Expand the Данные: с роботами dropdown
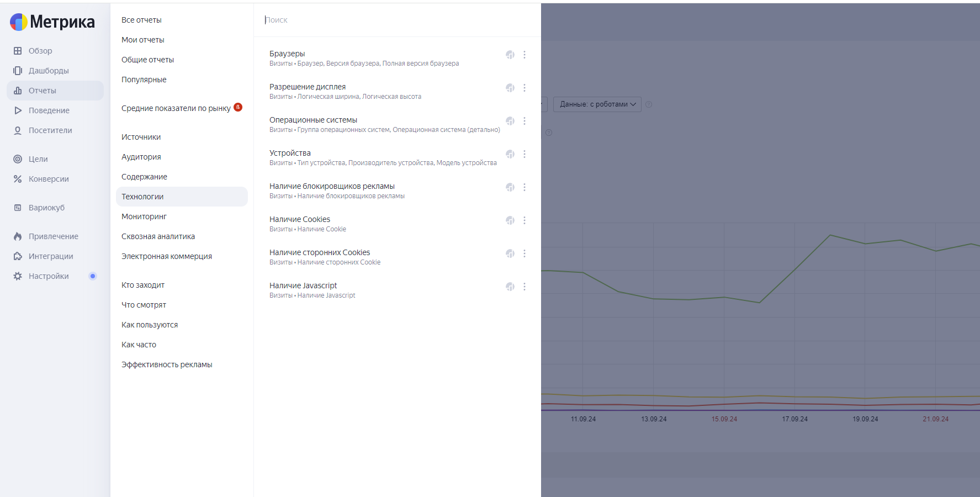Screen dimensions: 980x497 pyautogui.click(x=597, y=104)
